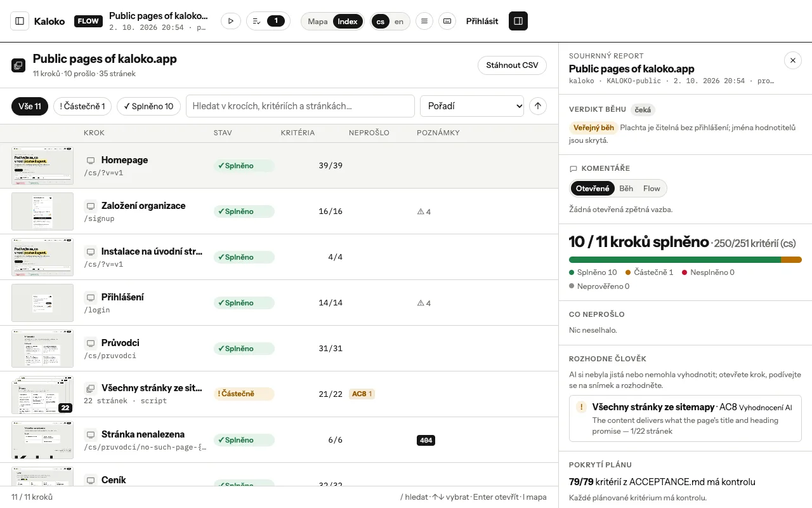Select the Otevřené comments tab
Image resolution: width=812 pixels, height=508 pixels.
click(x=593, y=189)
